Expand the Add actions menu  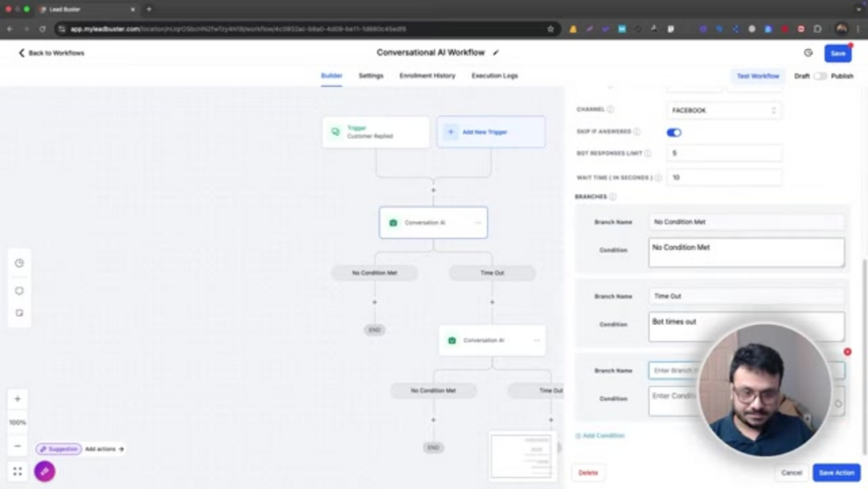pyautogui.click(x=104, y=449)
